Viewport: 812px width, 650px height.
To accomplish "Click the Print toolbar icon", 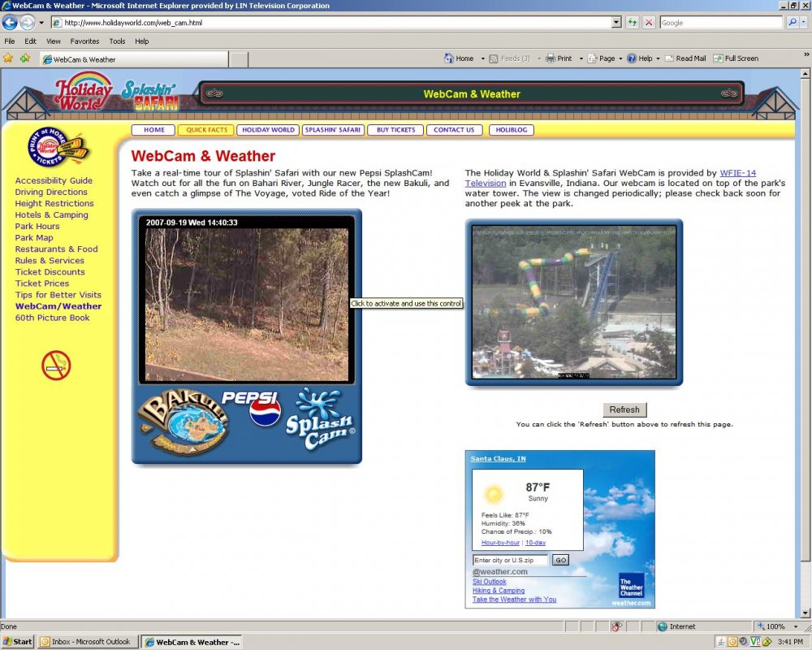I will pos(559,58).
